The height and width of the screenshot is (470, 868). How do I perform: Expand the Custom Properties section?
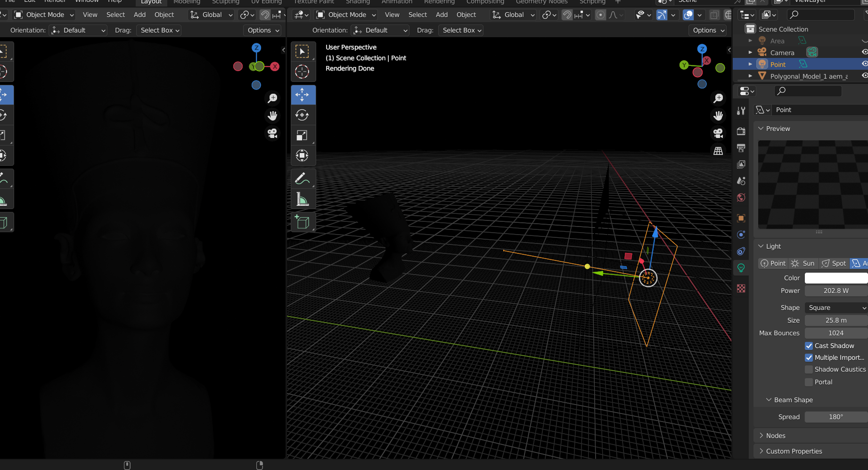click(794, 451)
